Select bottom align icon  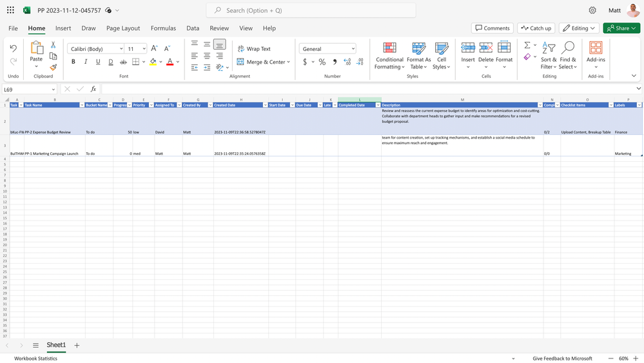[x=220, y=44]
